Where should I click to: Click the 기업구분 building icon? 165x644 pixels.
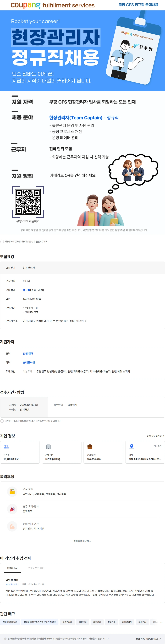coord(48,446)
